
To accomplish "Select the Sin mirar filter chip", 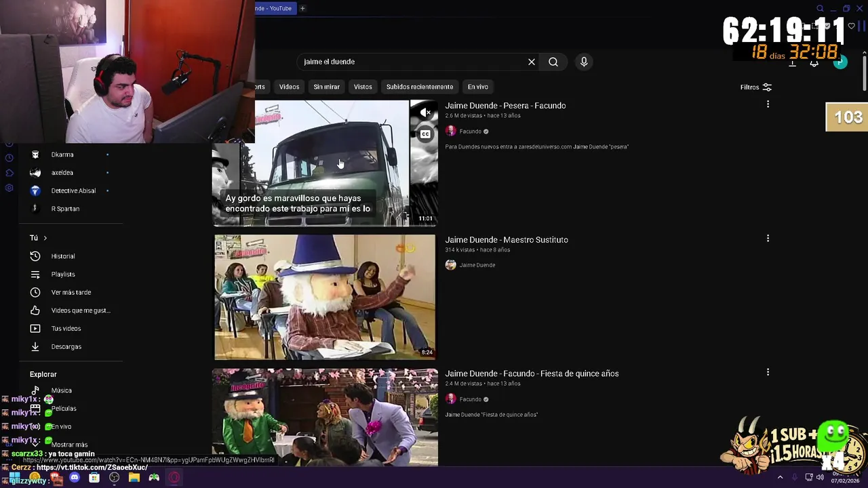I will (x=326, y=87).
